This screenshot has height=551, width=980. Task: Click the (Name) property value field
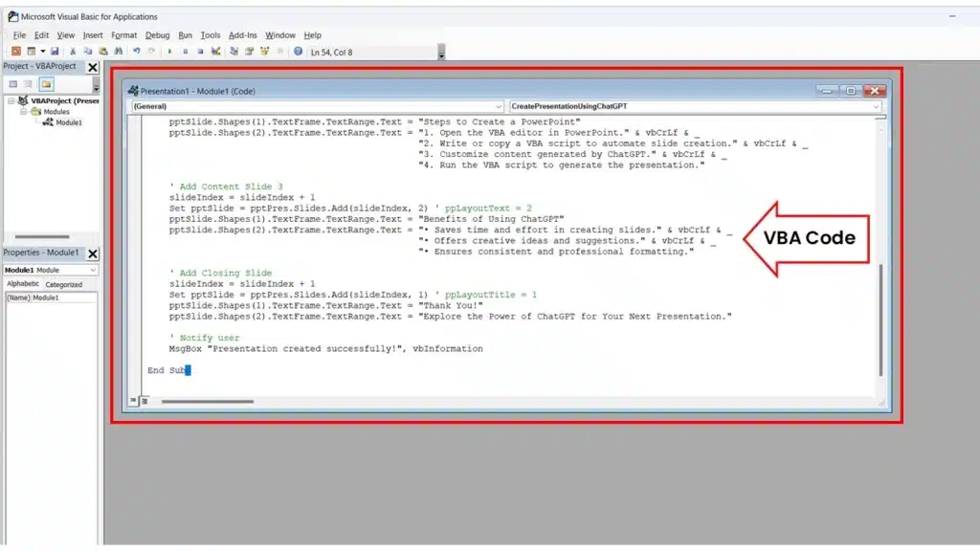coord(63,298)
